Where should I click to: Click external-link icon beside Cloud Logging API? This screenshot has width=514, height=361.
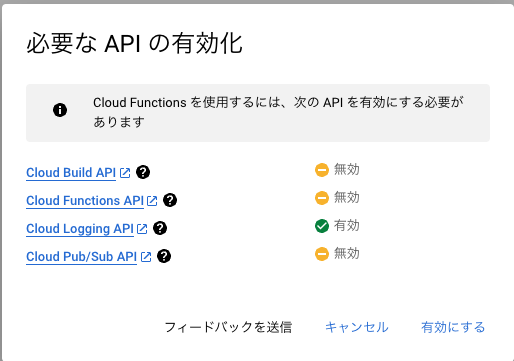[142, 229]
